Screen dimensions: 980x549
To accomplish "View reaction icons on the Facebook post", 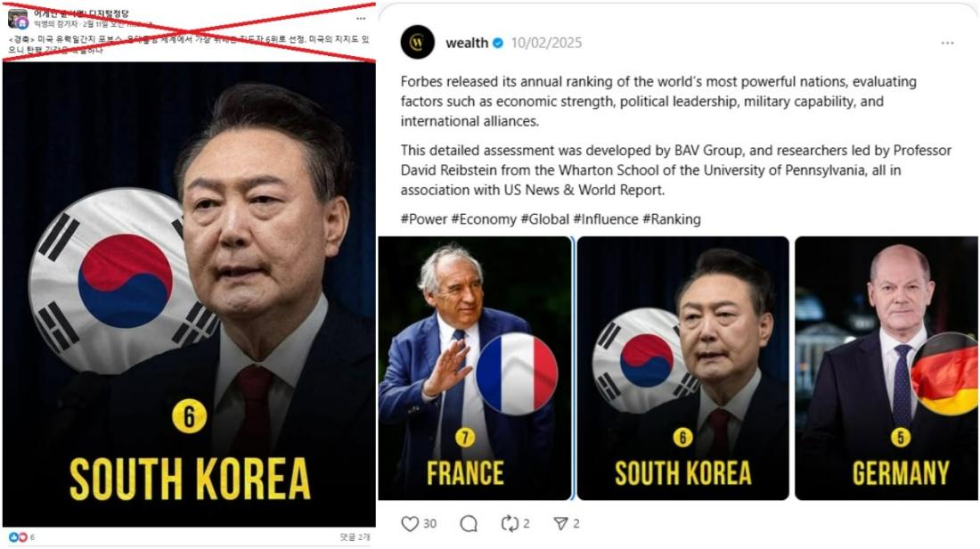I will point(18,537).
